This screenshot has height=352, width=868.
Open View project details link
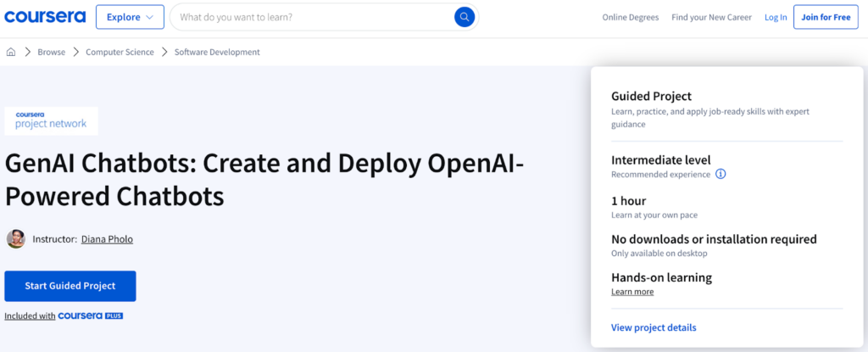tap(654, 327)
